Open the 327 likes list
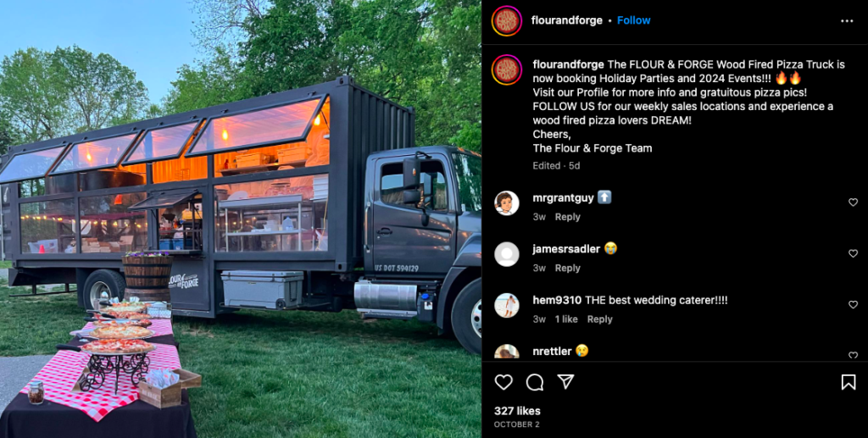This screenshot has height=438, width=868. (517, 411)
